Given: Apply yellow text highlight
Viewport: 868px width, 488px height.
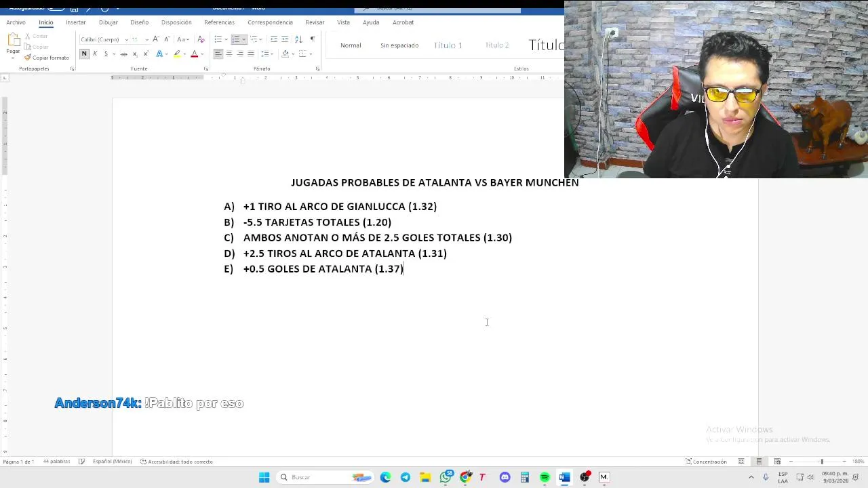Looking at the screenshot, I should pos(177,54).
